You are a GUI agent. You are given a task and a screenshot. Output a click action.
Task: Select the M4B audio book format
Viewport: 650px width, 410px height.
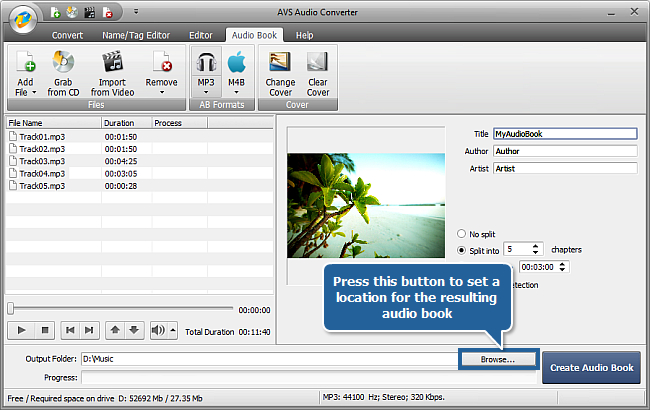(236, 67)
